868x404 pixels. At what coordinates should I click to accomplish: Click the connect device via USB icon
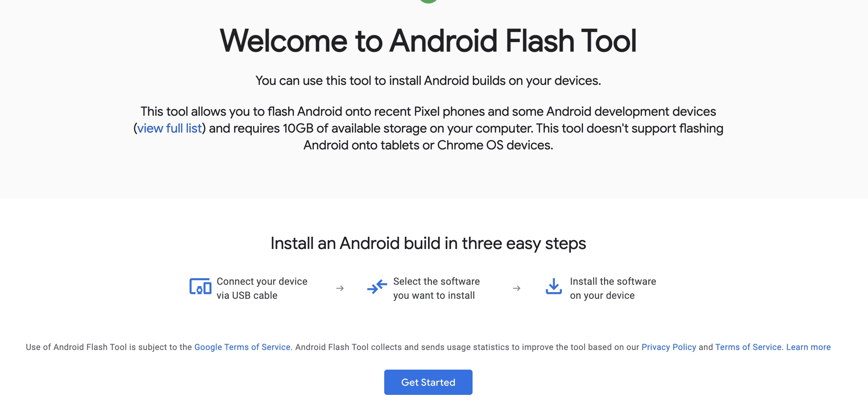[x=200, y=287]
